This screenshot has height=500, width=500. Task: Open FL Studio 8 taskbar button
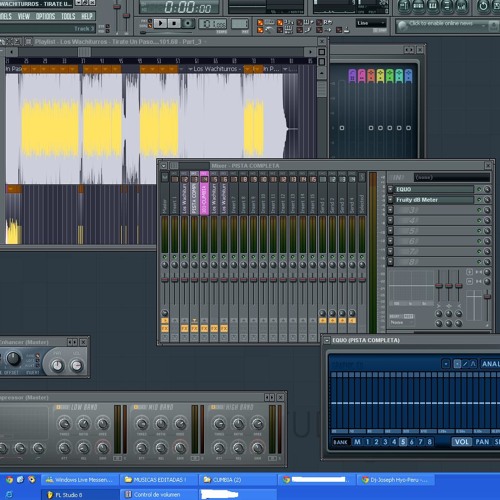click(80, 495)
